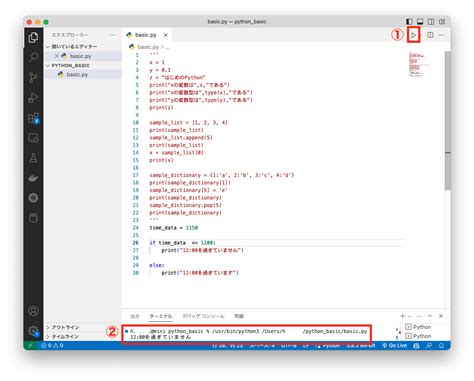Place cursor on line 24 time_data = 1150

[174, 228]
